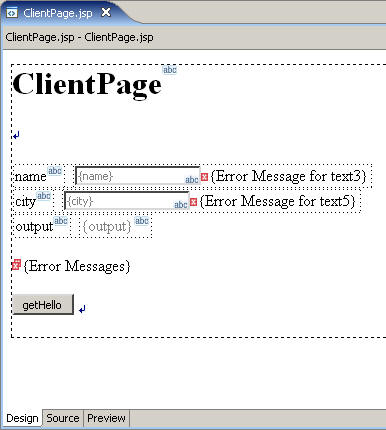Click the abc marker beside output label

pyautogui.click(x=61, y=221)
